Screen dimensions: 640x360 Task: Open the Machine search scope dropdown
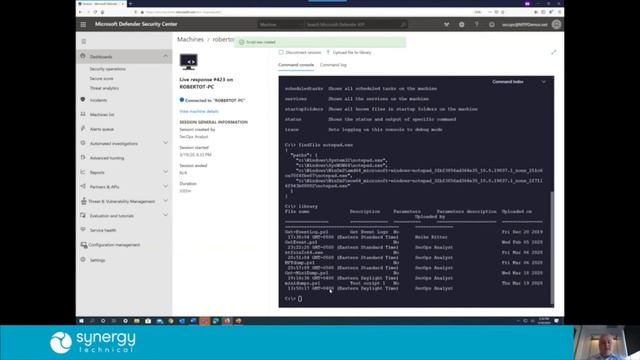(280, 24)
